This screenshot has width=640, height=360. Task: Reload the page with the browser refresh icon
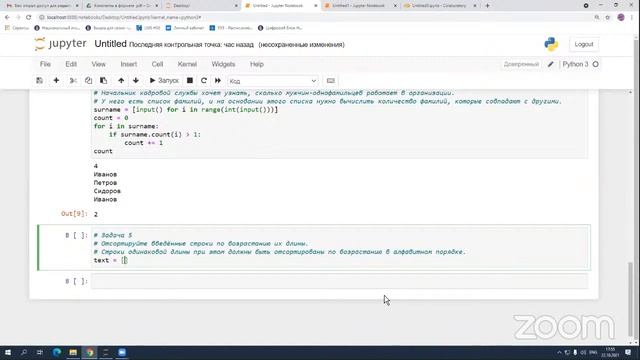point(28,17)
